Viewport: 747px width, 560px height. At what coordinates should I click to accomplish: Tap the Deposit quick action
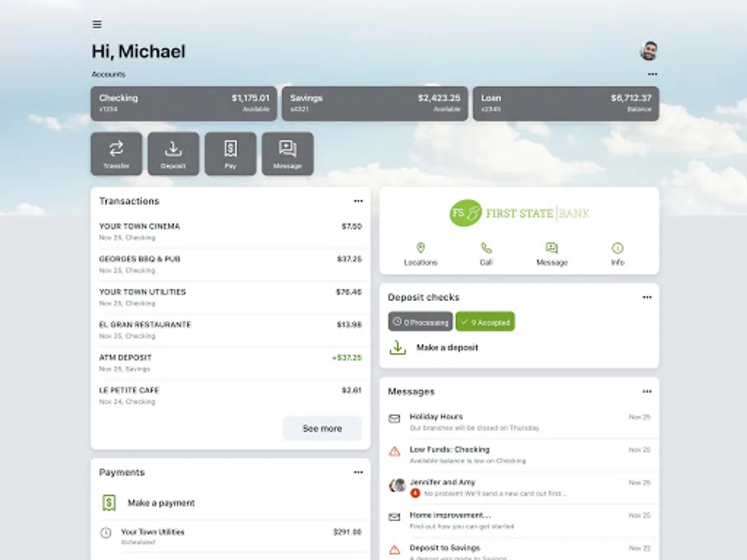[173, 154]
